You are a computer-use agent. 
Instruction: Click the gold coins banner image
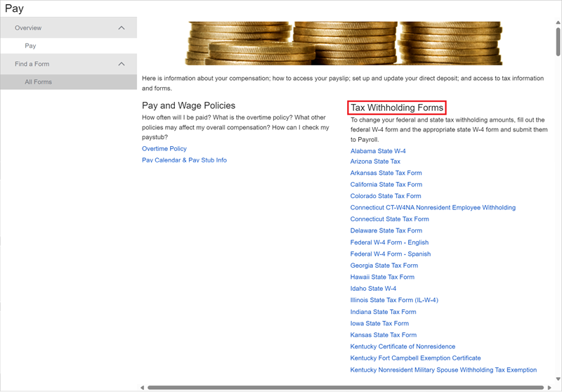pyautogui.click(x=344, y=44)
